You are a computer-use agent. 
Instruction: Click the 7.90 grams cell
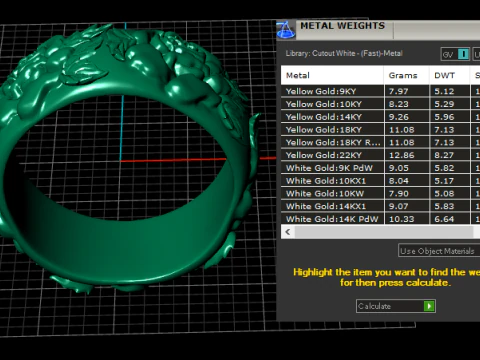[x=406, y=194]
